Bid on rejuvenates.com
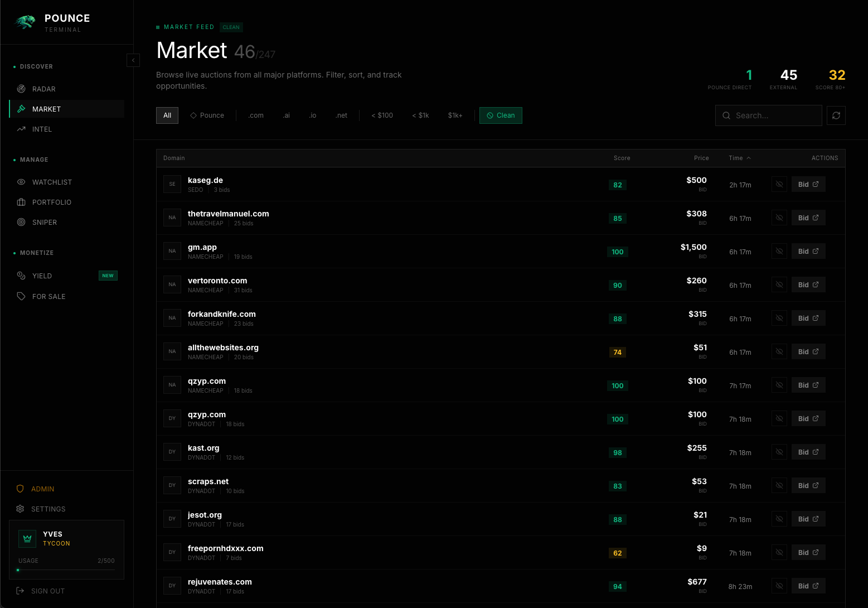 pyautogui.click(x=808, y=586)
